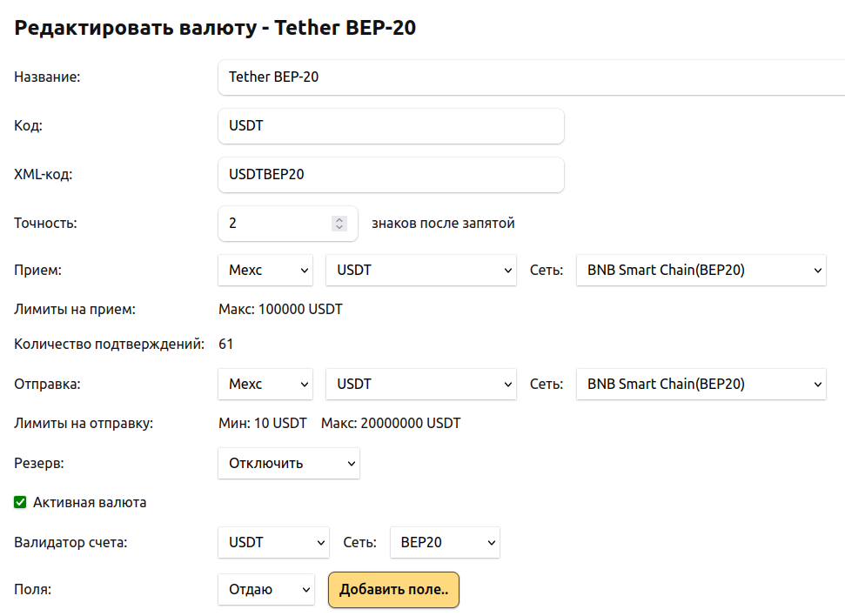This screenshot has height=616, width=845.
Task: Focus the Код input field containing USDT
Action: tap(391, 126)
